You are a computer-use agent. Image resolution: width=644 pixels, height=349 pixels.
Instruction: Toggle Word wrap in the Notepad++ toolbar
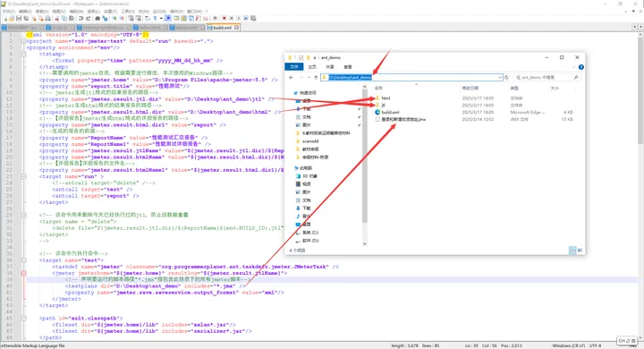click(x=147, y=19)
